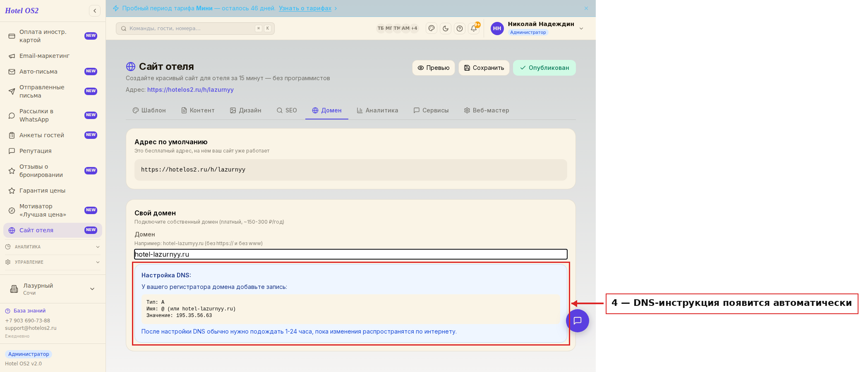Open the Узнать о тарифах link
The image size is (868, 372).
(x=305, y=8)
